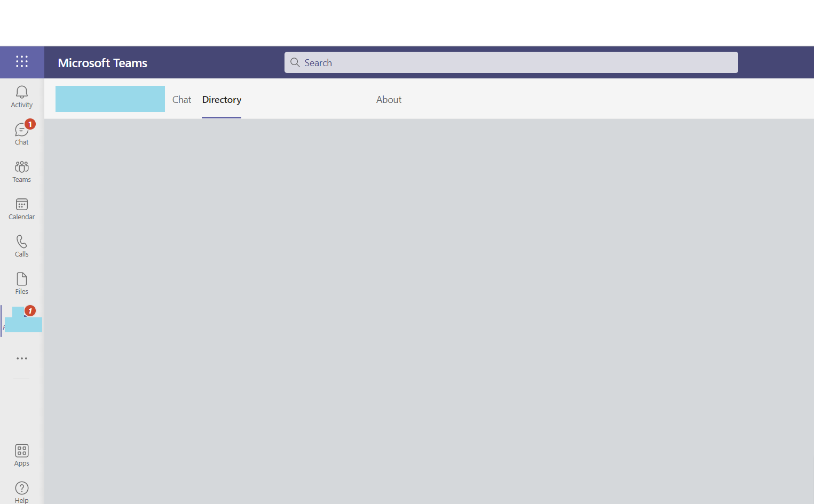Image resolution: width=814 pixels, height=504 pixels.
Task: Click the Help icon at bottom
Action: point(21,491)
